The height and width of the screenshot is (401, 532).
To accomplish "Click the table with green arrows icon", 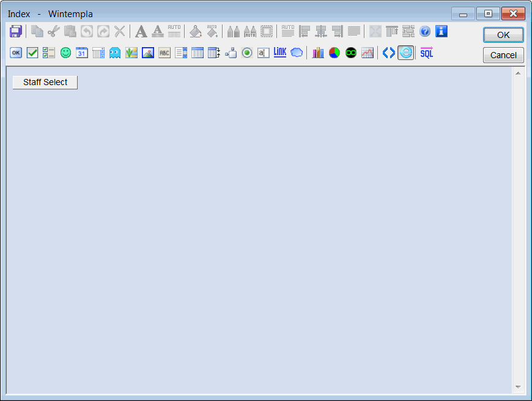I will 214,53.
